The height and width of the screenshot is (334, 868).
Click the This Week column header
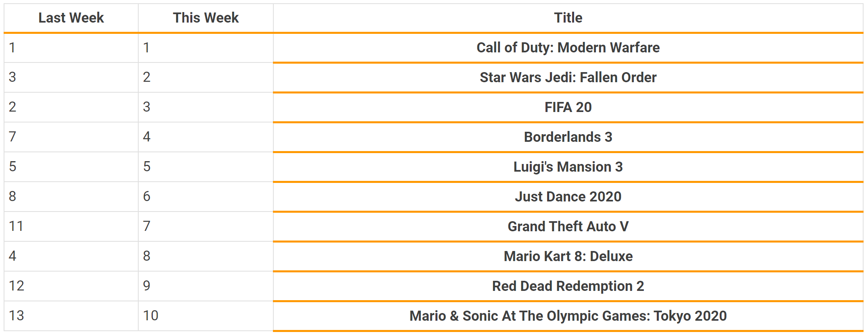coord(206,18)
